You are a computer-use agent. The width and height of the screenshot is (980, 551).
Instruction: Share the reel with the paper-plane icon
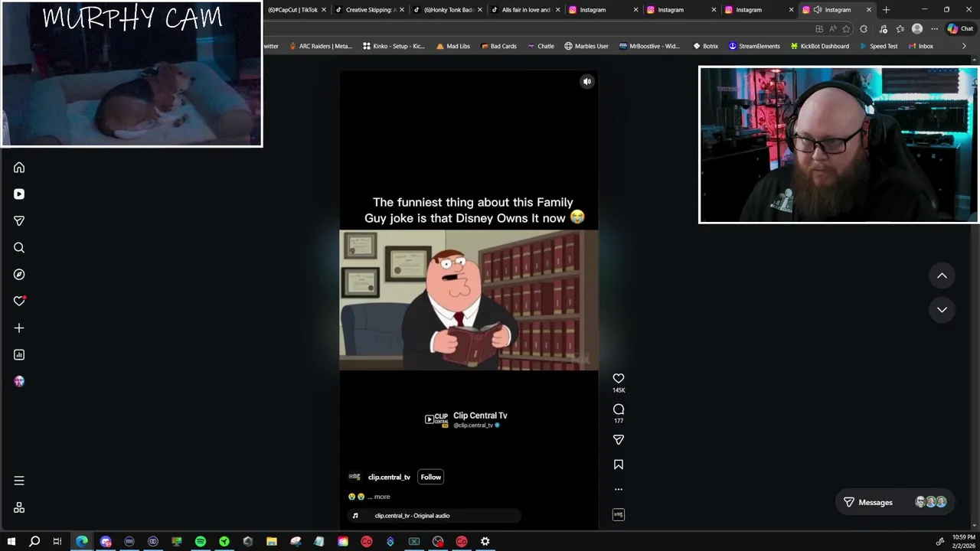(x=619, y=440)
